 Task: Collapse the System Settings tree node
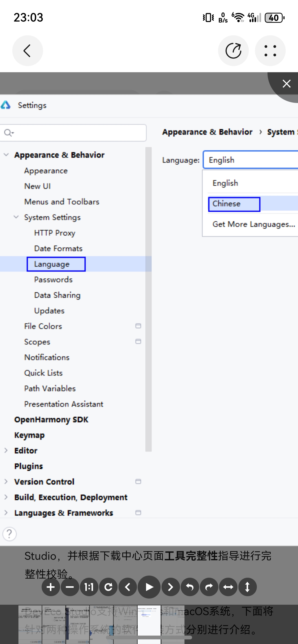pyautogui.click(x=16, y=217)
